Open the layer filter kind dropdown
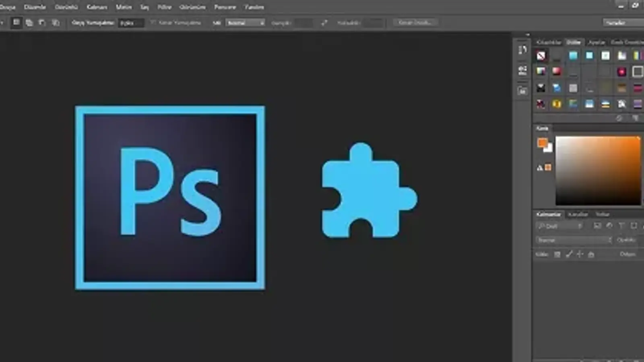This screenshot has width=644, height=362. click(x=560, y=226)
